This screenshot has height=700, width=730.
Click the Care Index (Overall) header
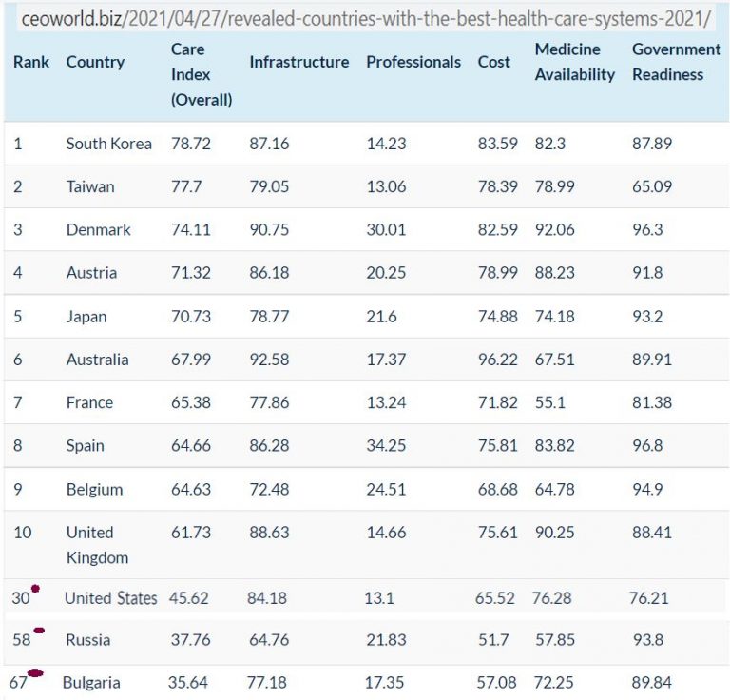pos(202,74)
